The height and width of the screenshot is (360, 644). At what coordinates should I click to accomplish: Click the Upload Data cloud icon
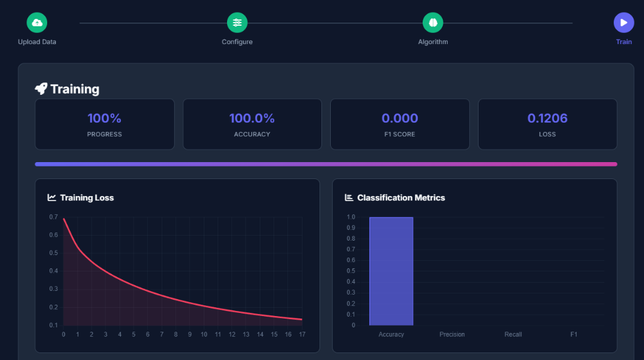[37, 23]
